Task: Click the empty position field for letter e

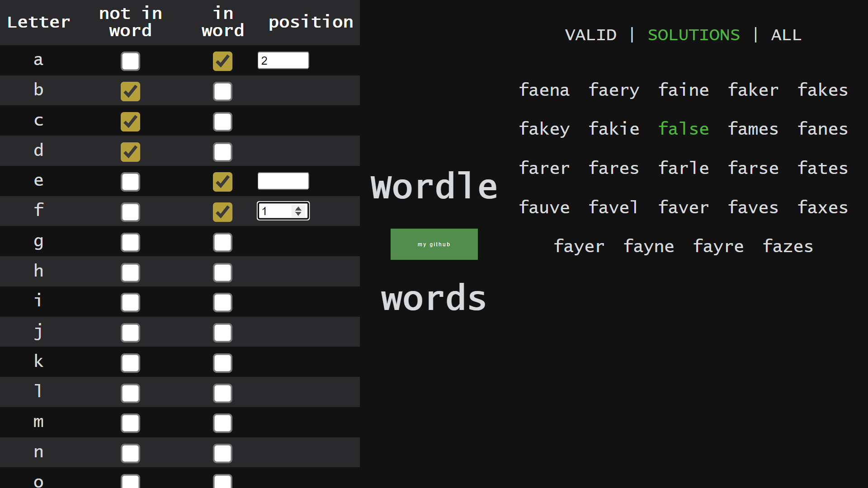Action: click(x=283, y=181)
